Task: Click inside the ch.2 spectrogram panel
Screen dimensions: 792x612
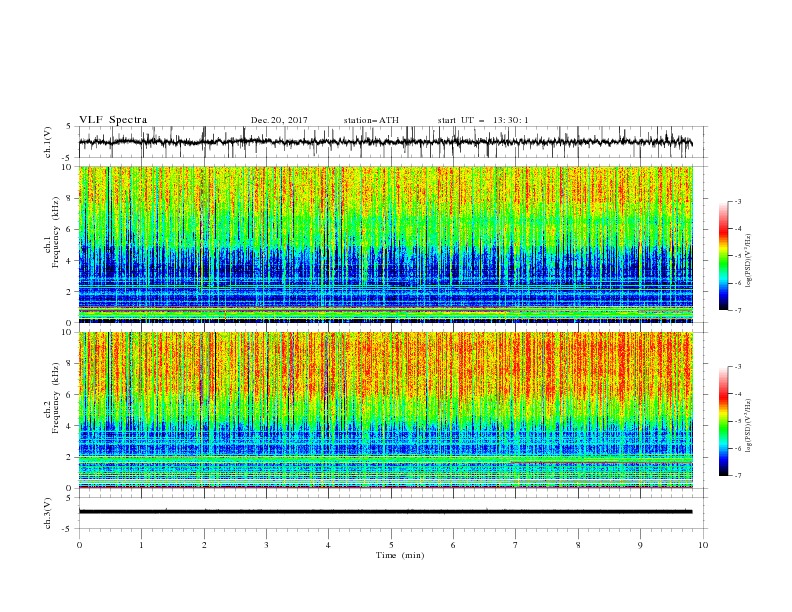Action: [385, 410]
